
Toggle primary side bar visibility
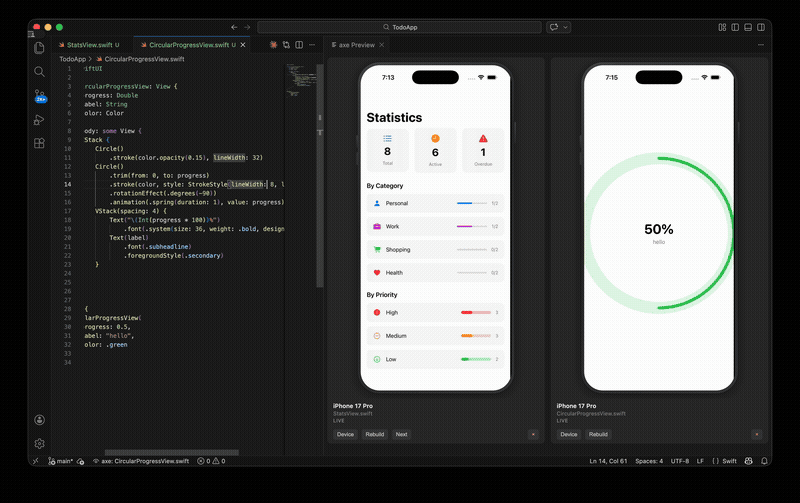(x=735, y=27)
